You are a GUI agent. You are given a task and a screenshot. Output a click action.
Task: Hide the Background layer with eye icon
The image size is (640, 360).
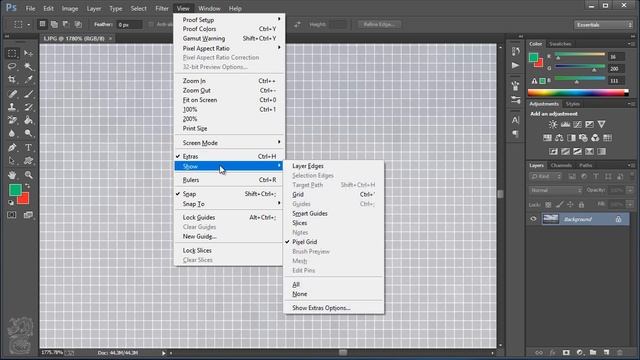tap(533, 219)
